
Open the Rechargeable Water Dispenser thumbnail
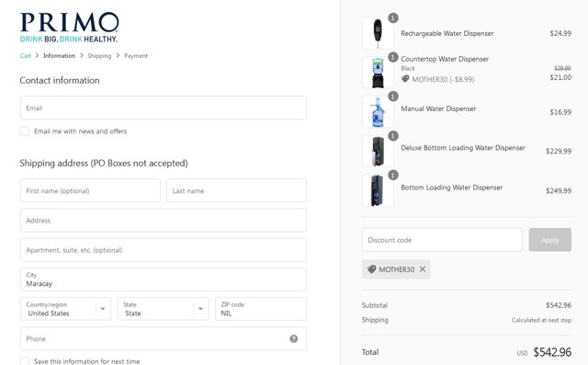(x=378, y=33)
